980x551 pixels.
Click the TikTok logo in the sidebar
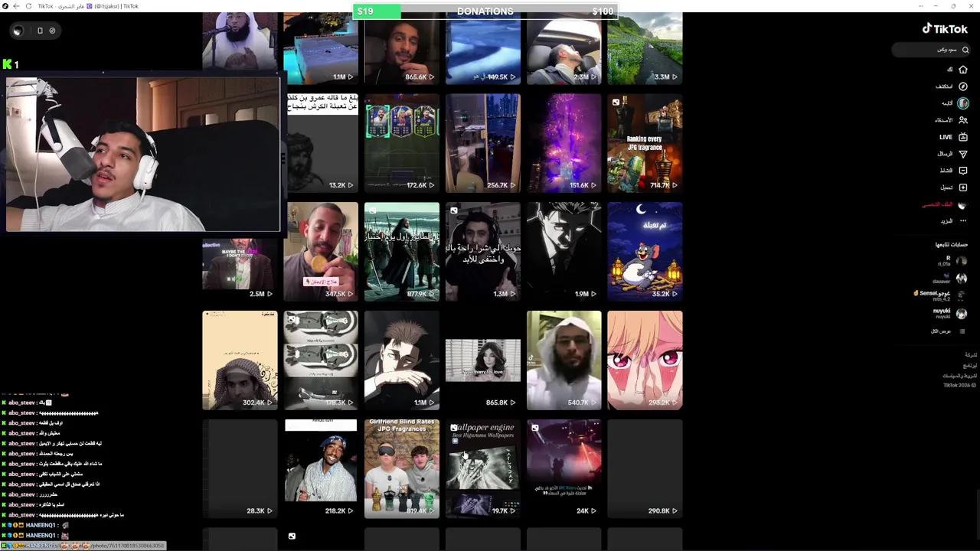pos(945,28)
